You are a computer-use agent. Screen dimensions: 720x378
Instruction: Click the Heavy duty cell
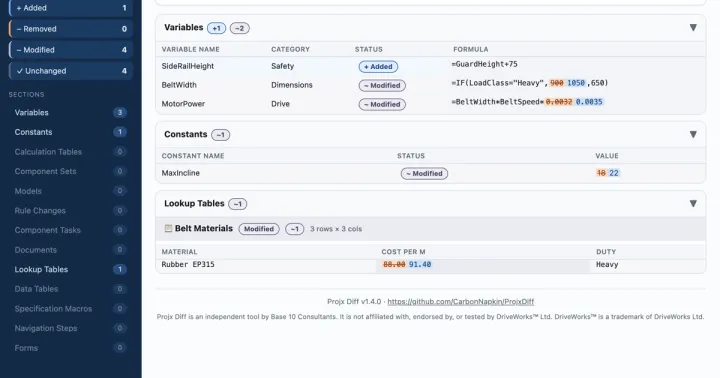(607, 265)
